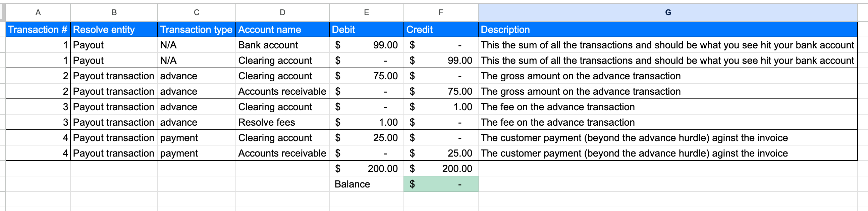The image size is (868, 211).
Task: Select column G header
Action: (667, 12)
